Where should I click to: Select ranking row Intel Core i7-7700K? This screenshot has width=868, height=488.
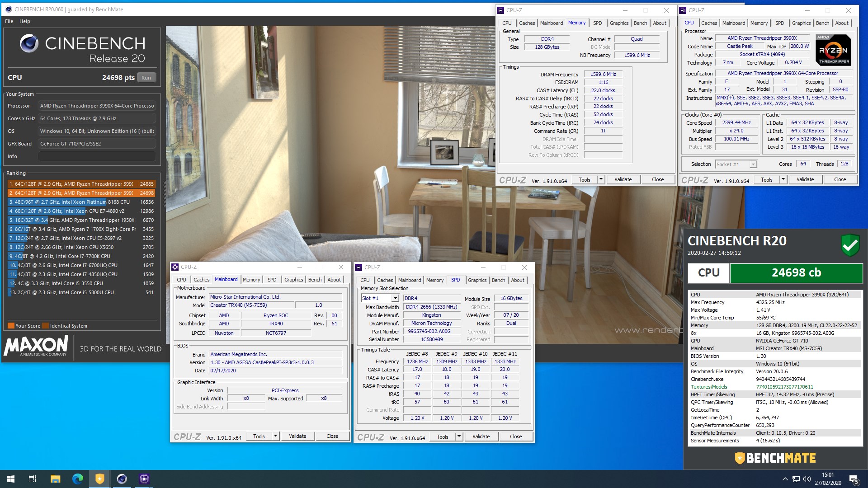(81, 256)
